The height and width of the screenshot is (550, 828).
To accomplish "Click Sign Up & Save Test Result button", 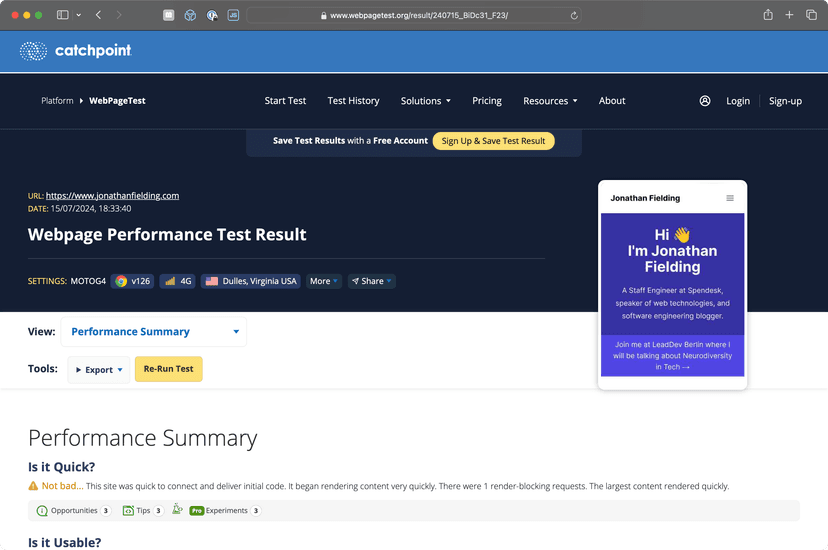I will 493,141.
